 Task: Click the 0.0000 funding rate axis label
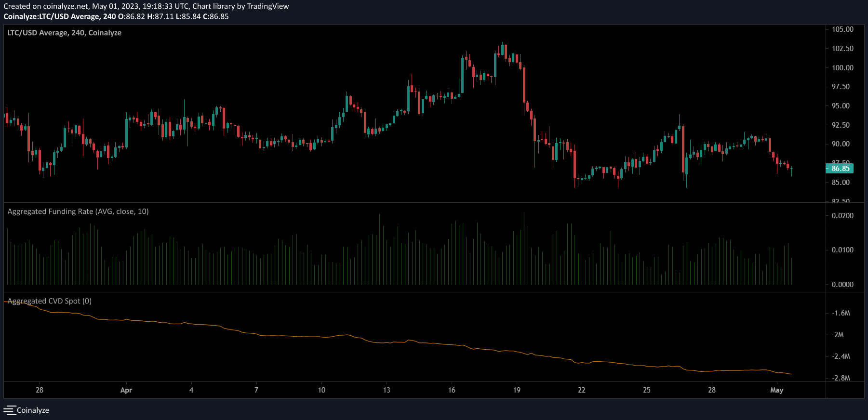click(x=842, y=285)
